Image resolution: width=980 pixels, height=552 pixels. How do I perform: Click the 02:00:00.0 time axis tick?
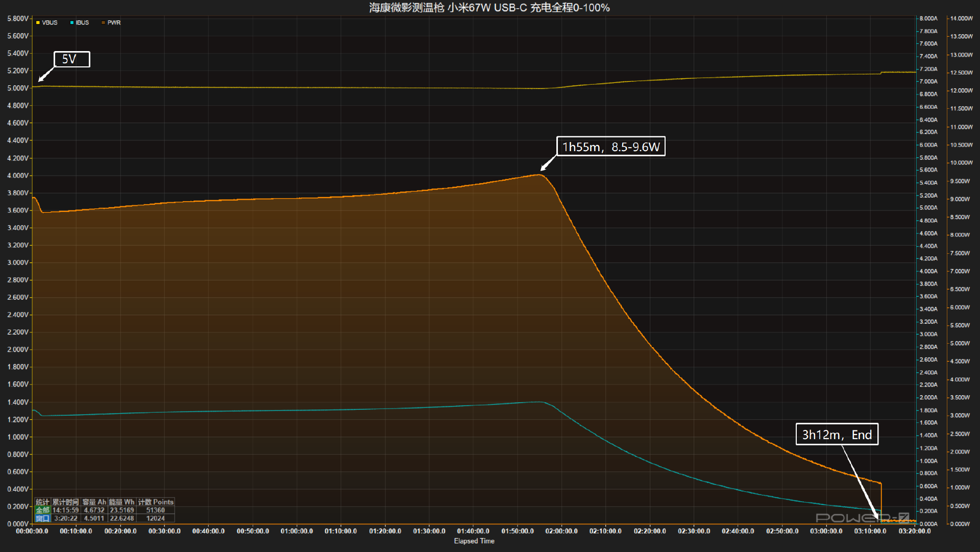pos(561,531)
